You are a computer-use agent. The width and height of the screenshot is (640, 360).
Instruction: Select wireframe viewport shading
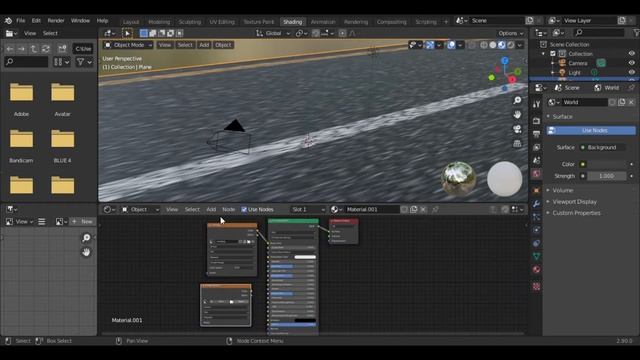pos(484,45)
